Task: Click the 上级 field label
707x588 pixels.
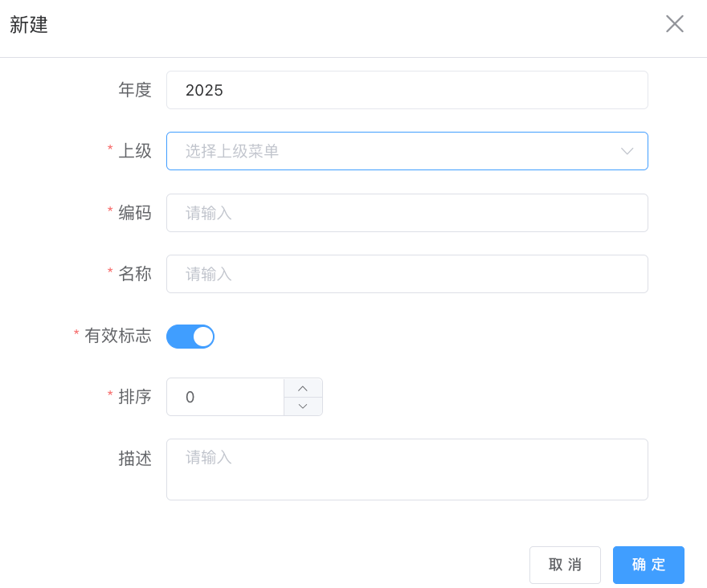Action: coord(135,151)
